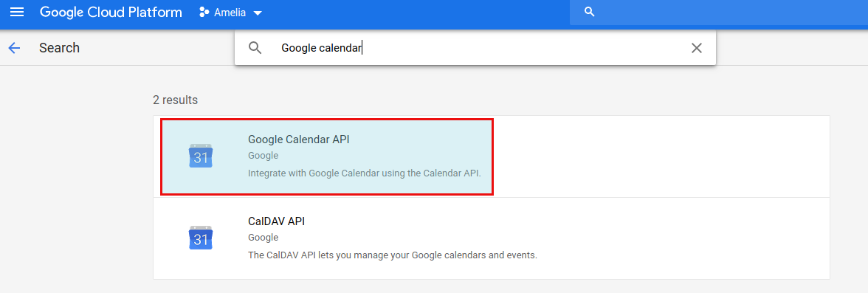The image size is (868, 293).
Task: Open the Google Calendar API title
Action: (x=298, y=139)
